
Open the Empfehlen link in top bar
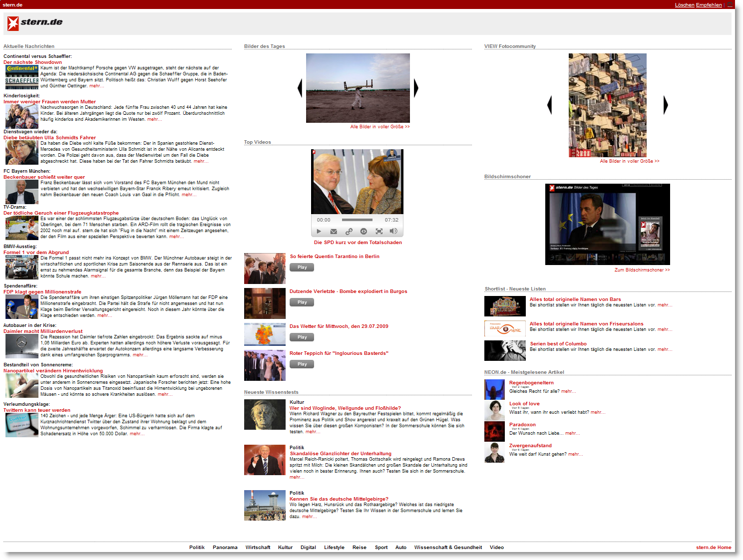709,5
